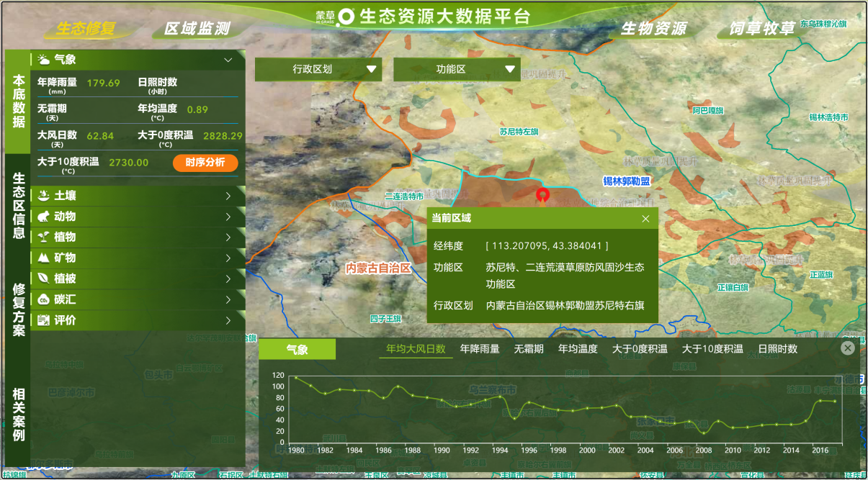The width and height of the screenshot is (868, 480).
Task: Click the soil icon next to 土壤
Action: (x=43, y=196)
